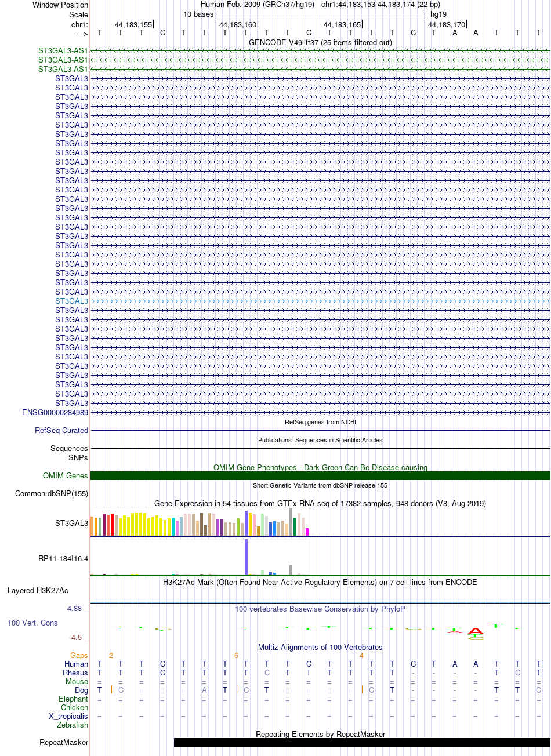This screenshot has width=551, height=756.
Task: Open Short Genetic Variants from dbSNP title
Action: coord(320,485)
